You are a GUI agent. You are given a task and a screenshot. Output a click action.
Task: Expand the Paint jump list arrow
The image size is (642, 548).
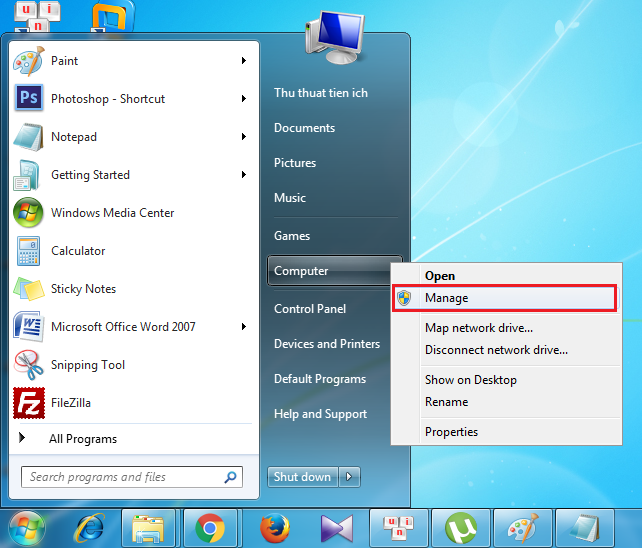coord(243,61)
